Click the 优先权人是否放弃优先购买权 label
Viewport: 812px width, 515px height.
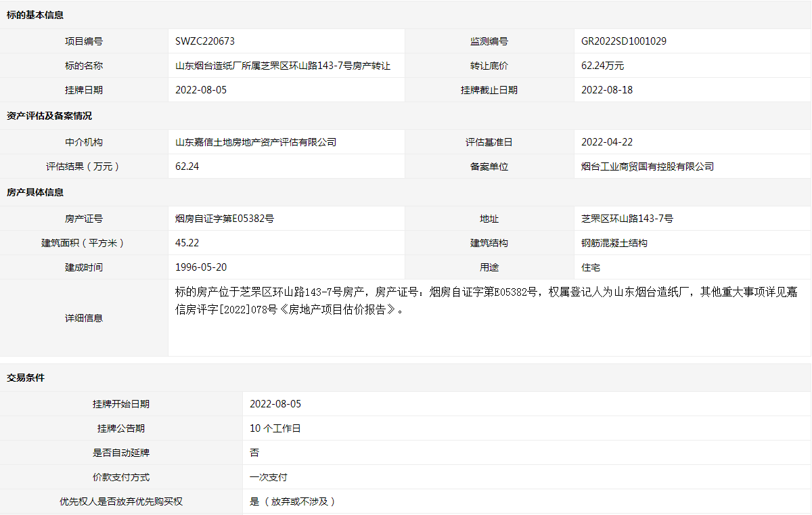coord(121,501)
